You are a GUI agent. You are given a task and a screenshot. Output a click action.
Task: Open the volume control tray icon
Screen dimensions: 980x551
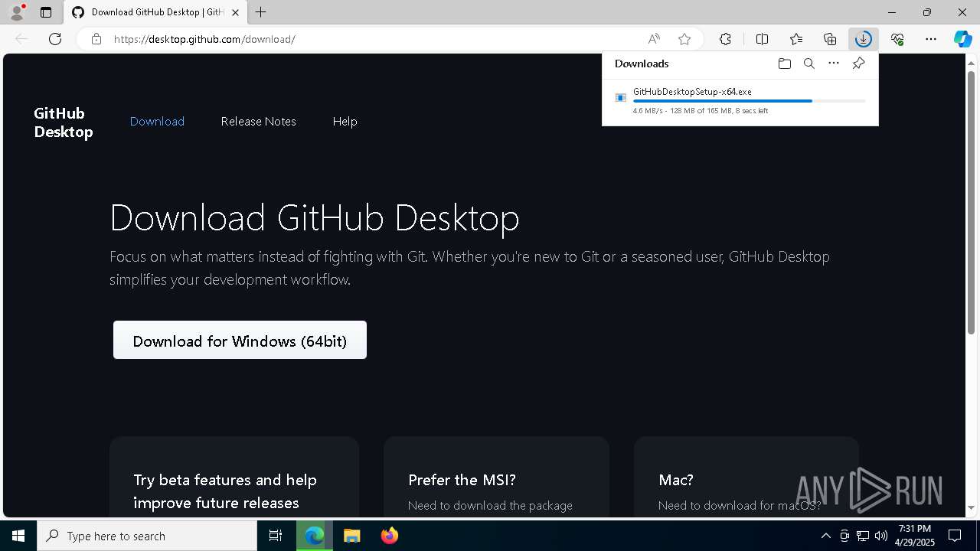pos(880,536)
